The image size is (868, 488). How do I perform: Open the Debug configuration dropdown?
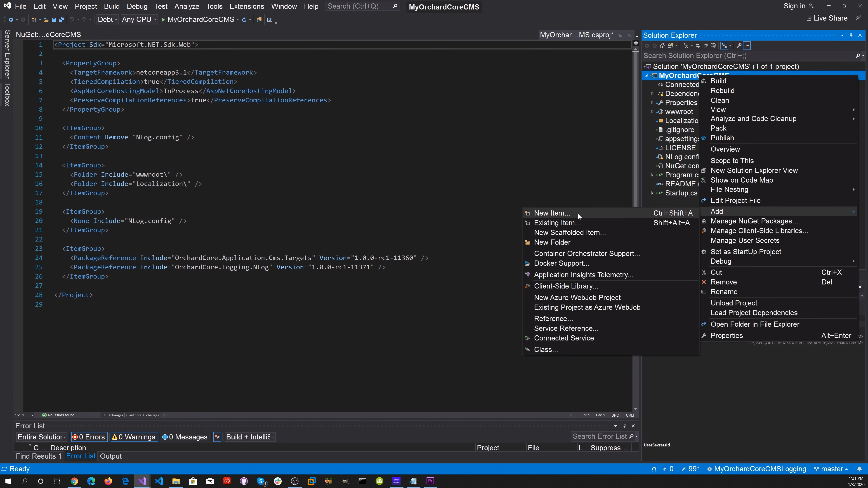pos(107,20)
